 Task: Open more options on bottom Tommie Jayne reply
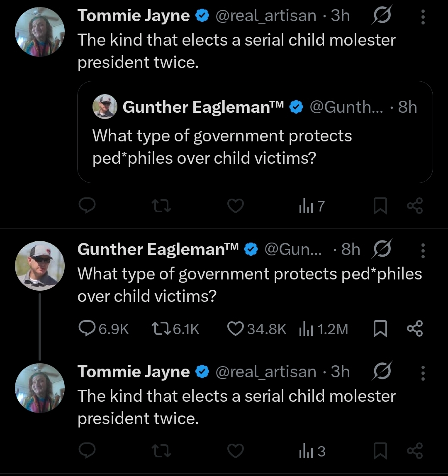pos(423,373)
